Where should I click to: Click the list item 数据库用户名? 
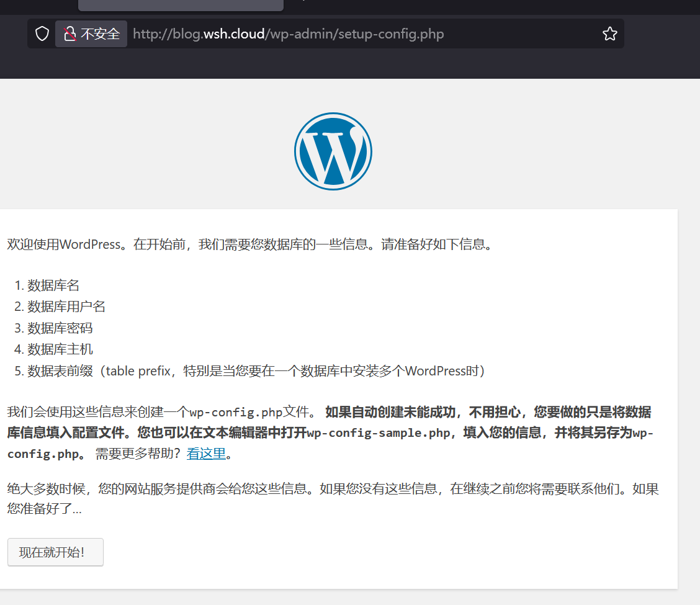(x=66, y=307)
